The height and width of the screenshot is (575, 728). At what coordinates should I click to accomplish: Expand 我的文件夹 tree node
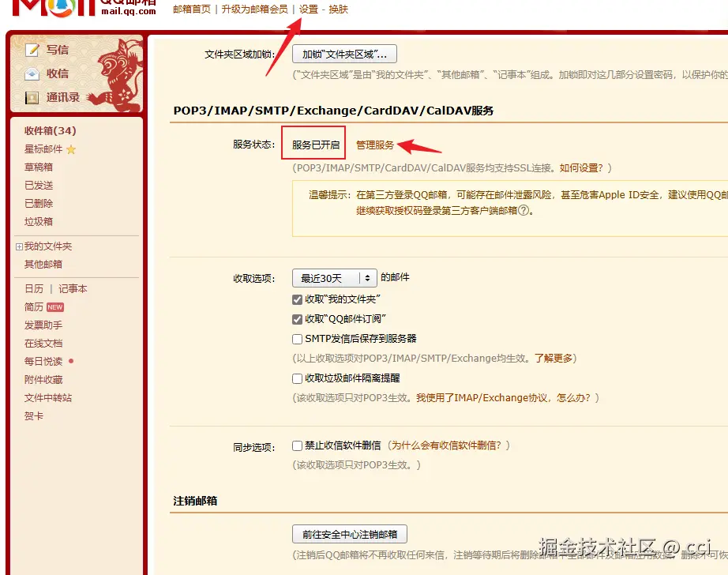pos(19,246)
